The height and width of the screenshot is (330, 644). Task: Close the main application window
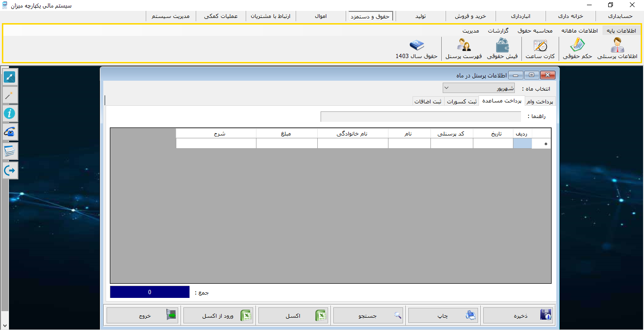[x=633, y=5]
